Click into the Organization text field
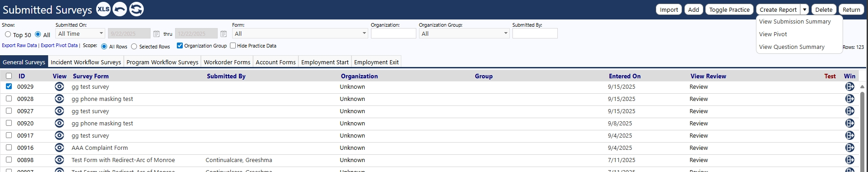The image size is (868, 172). [393, 33]
